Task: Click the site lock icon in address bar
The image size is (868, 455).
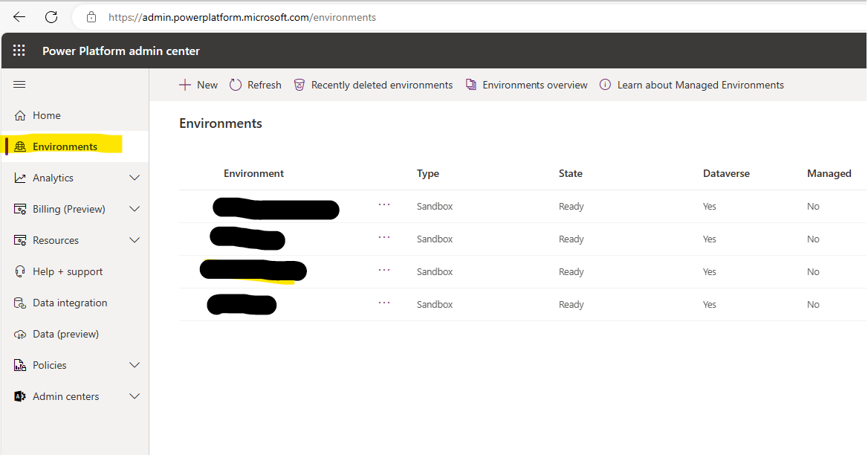Action: (x=91, y=17)
